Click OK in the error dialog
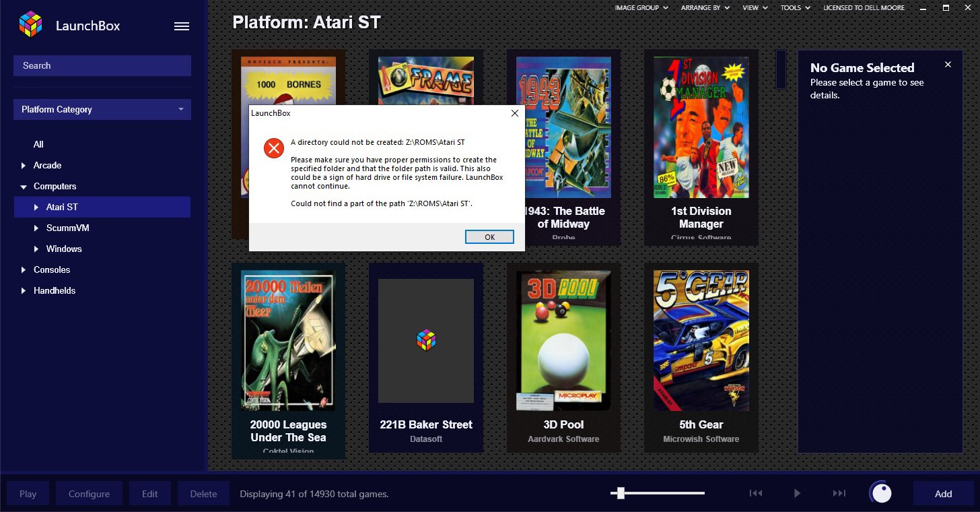Image resolution: width=980 pixels, height=512 pixels. click(x=489, y=237)
